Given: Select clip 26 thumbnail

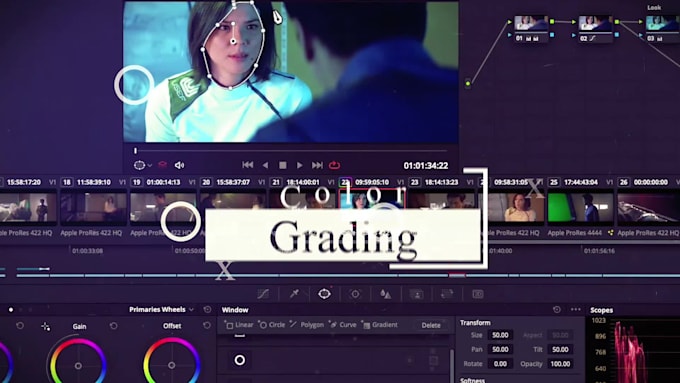Looking at the screenshot, I should [649, 208].
